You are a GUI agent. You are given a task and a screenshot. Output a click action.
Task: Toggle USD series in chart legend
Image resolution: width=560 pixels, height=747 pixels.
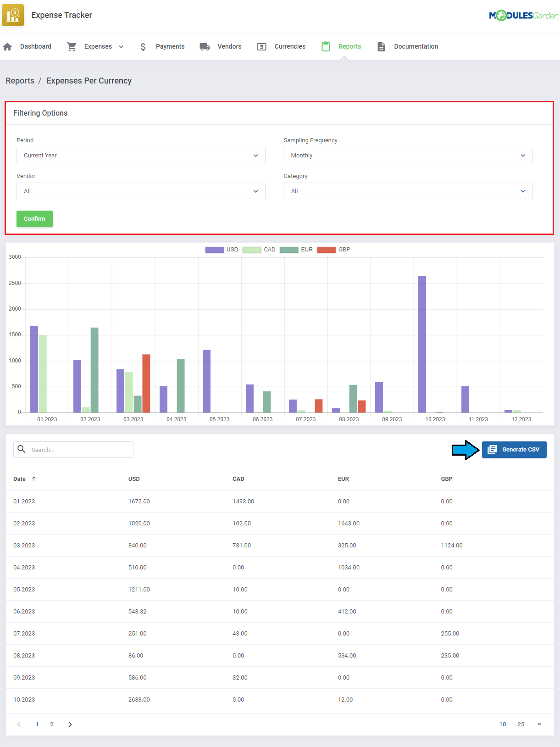pos(214,250)
